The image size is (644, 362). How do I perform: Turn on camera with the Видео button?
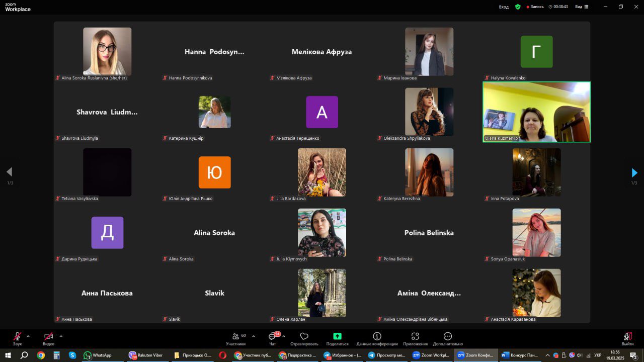[x=48, y=336]
